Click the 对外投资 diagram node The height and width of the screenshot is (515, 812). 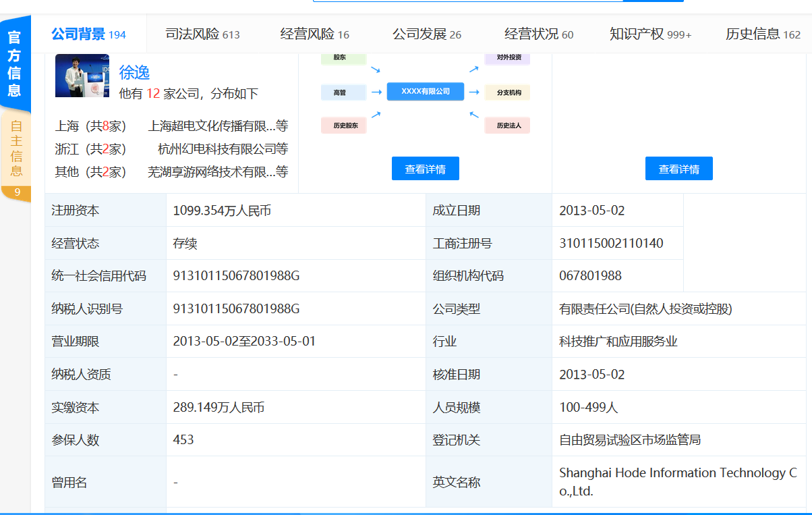pos(507,58)
